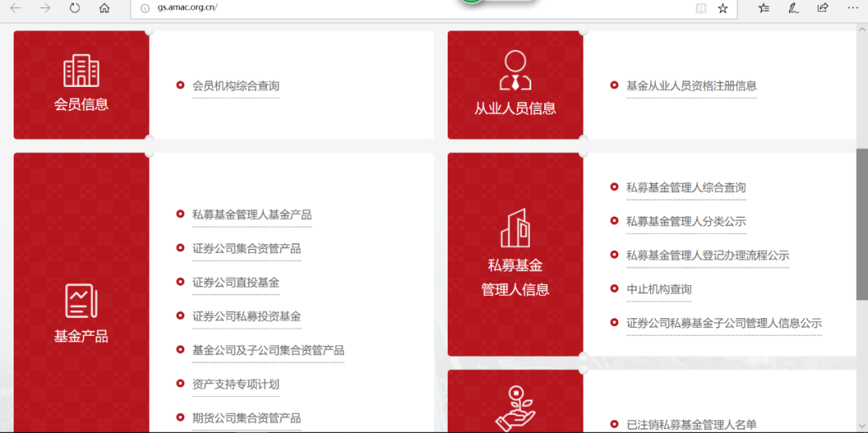Viewport: 868px width, 433px height.
Task: Open the 证券公司私募投资基金 link
Action: 247,317
